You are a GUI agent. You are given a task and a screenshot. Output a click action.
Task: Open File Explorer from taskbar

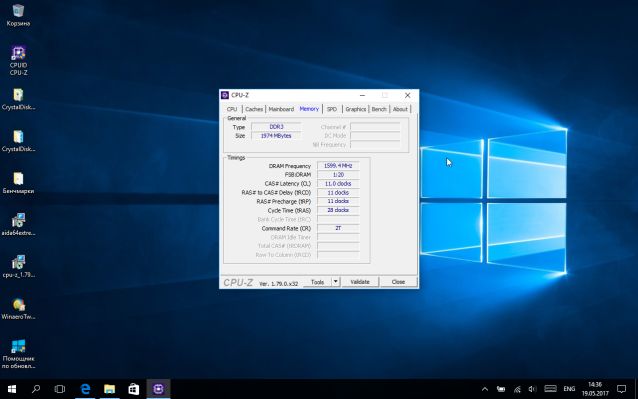[109, 389]
